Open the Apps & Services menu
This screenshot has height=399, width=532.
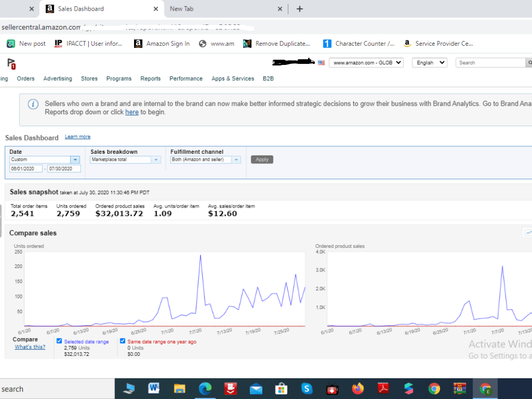(x=233, y=79)
